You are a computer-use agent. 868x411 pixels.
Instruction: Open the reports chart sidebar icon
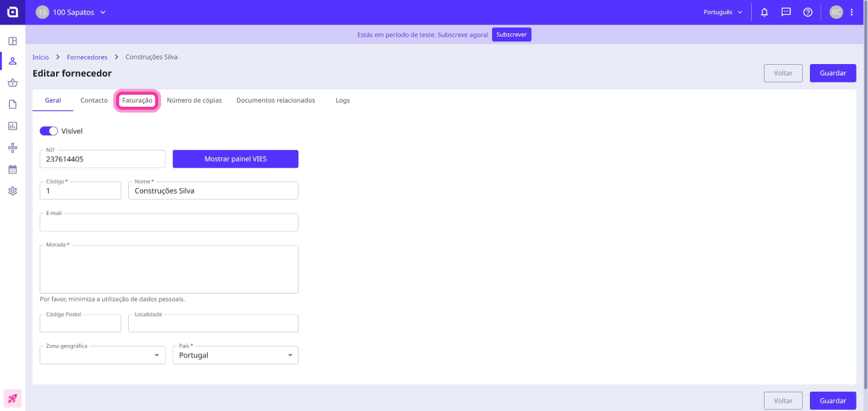pyautogui.click(x=13, y=125)
